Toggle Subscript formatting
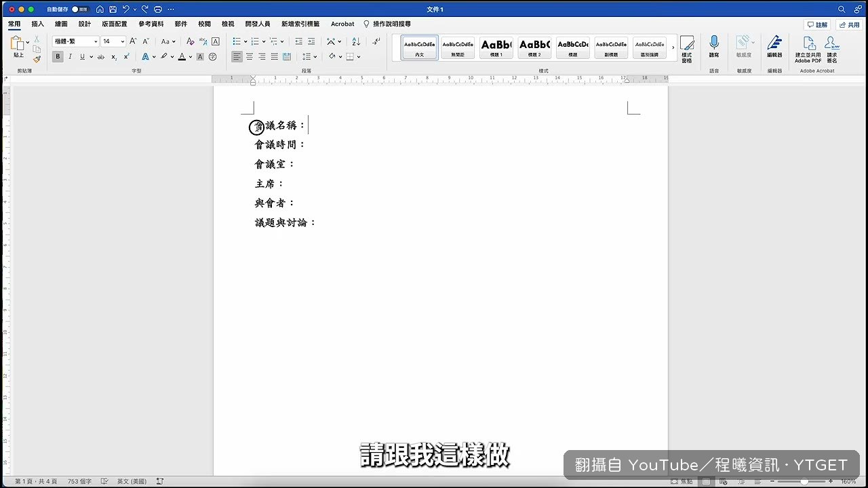 pyautogui.click(x=114, y=57)
